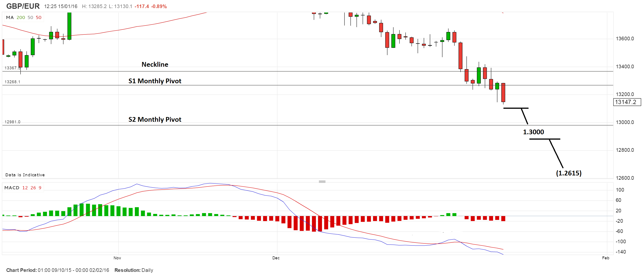Click the S1 Monthly Pivot label
Screen dimensions: 644x275
pyautogui.click(x=155, y=81)
